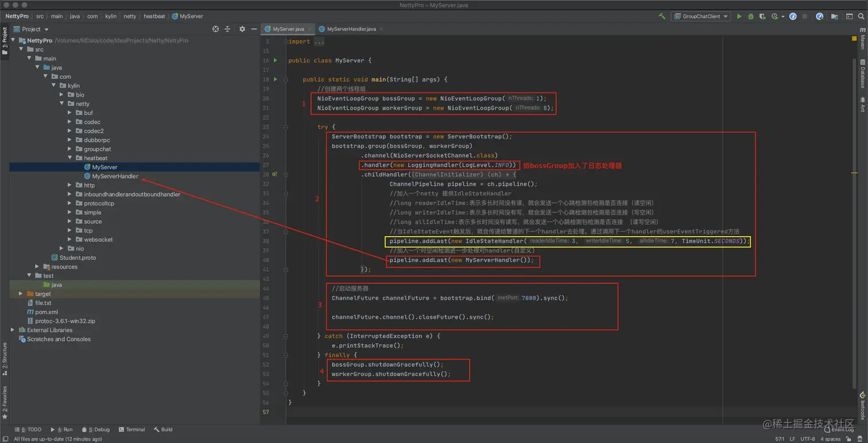Collapse all in the Project panel
Screen dimensions: 868x443
[x=227, y=29]
